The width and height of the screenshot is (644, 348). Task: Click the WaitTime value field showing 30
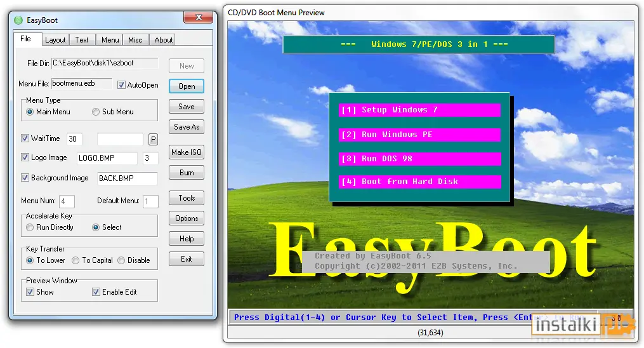74,139
